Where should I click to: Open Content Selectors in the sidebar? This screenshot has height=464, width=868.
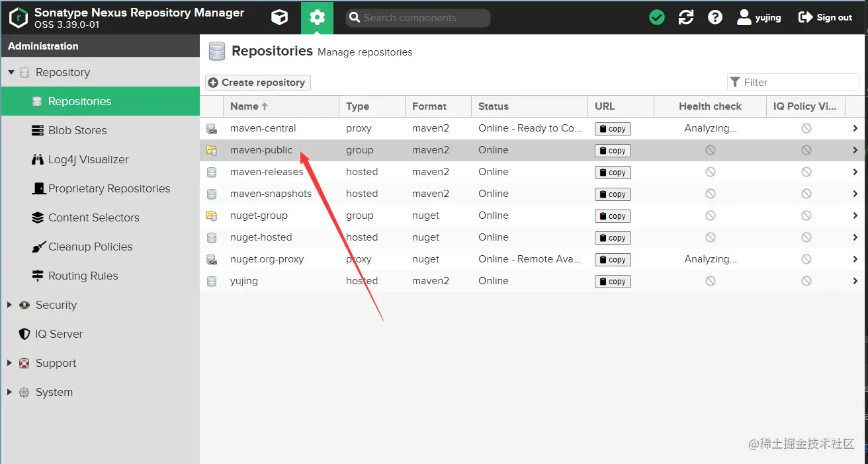point(101,217)
